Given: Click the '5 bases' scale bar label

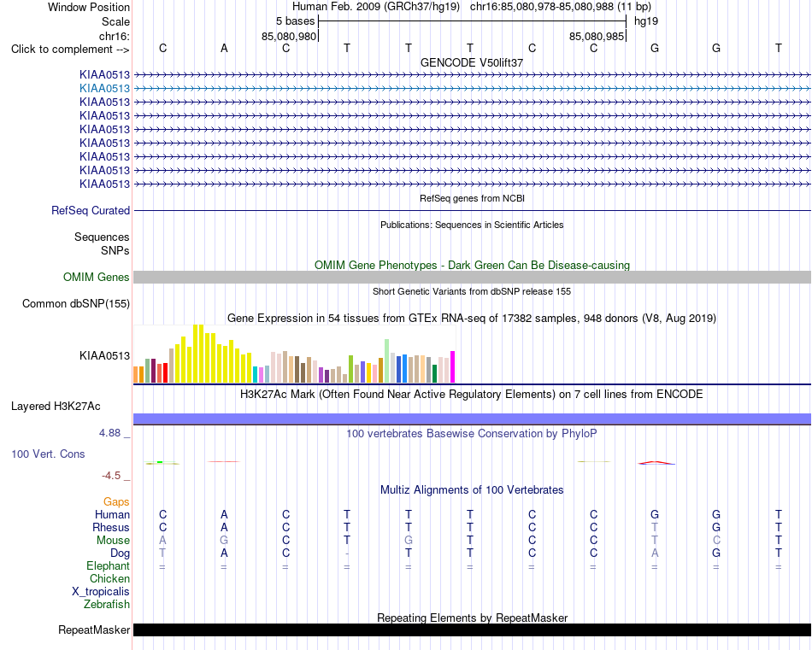Looking at the screenshot, I should tap(295, 21).
